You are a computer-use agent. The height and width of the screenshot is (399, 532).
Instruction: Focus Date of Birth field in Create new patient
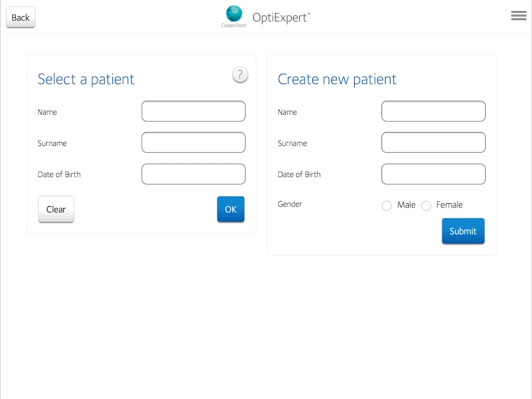pos(433,174)
